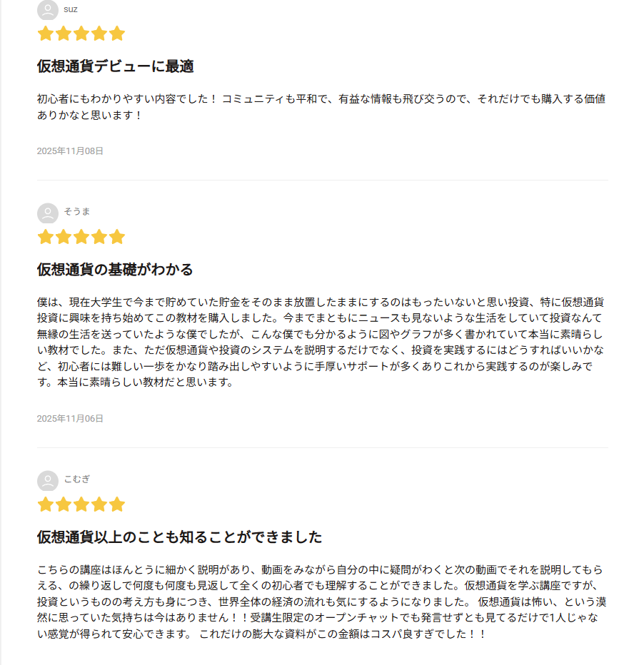Click the review date 2025年11月08日
This screenshot has height=665, width=644.
[x=70, y=151]
